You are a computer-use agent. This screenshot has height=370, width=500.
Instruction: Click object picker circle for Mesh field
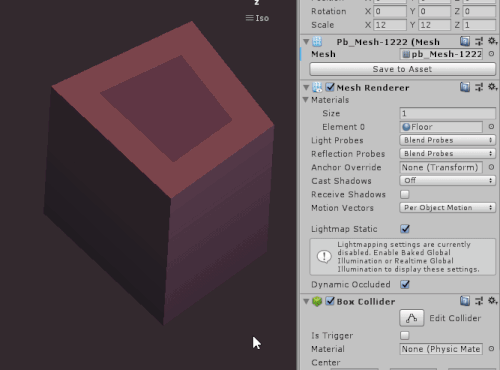pyautogui.click(x=491, y=54)
